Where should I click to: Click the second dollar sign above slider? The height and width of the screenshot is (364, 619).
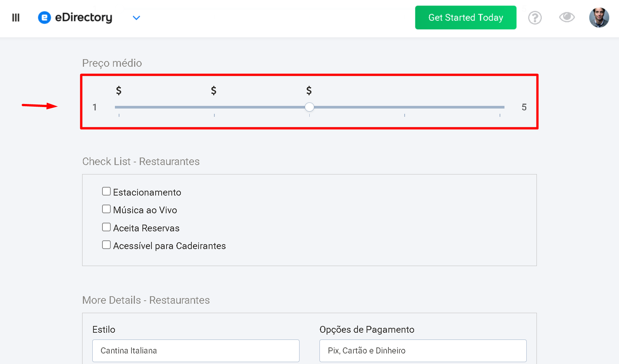pos(214,90)
